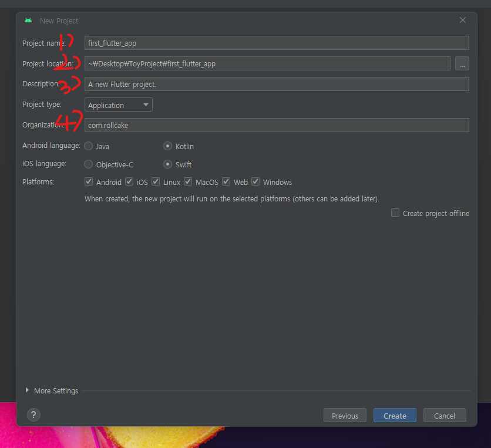
Task: Click the Cancel button
Action: [x=445, y=416]
